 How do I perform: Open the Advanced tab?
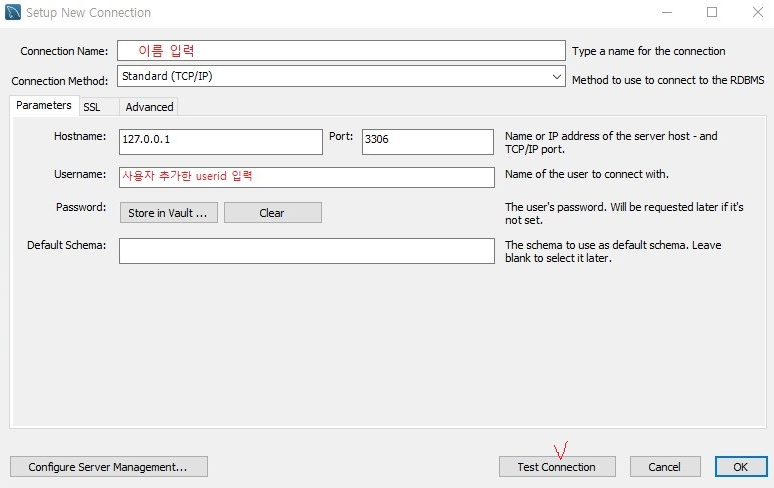149,107
